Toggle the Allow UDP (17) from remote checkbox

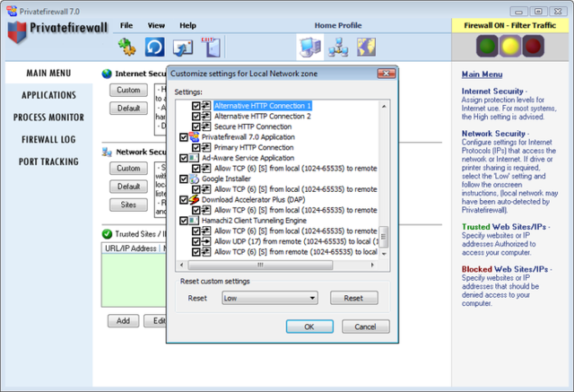click(196, 241)
